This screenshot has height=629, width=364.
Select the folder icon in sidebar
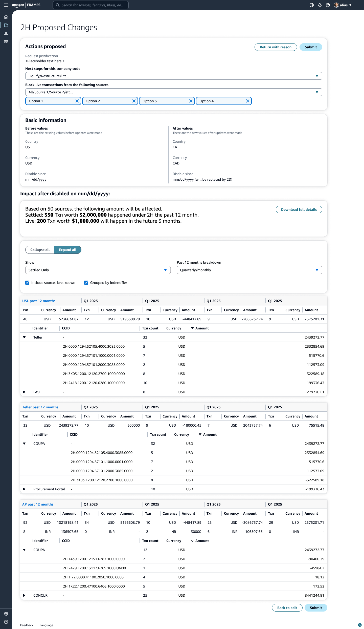6,25
